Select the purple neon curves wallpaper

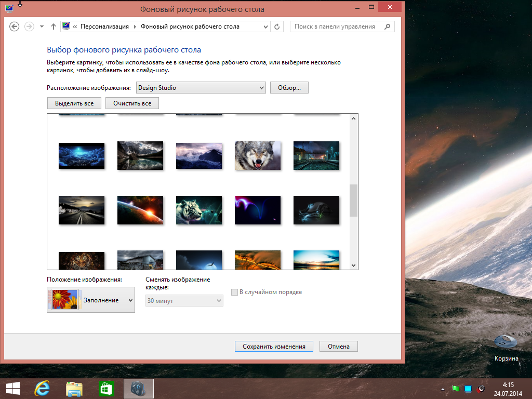click(258, 210)
